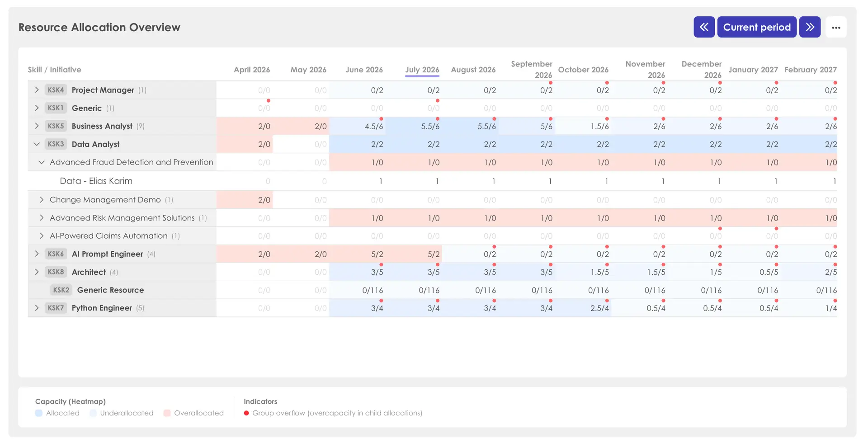868x443 pixels.
Task: Select the January 2027 column header
Action: pos(753,70)
